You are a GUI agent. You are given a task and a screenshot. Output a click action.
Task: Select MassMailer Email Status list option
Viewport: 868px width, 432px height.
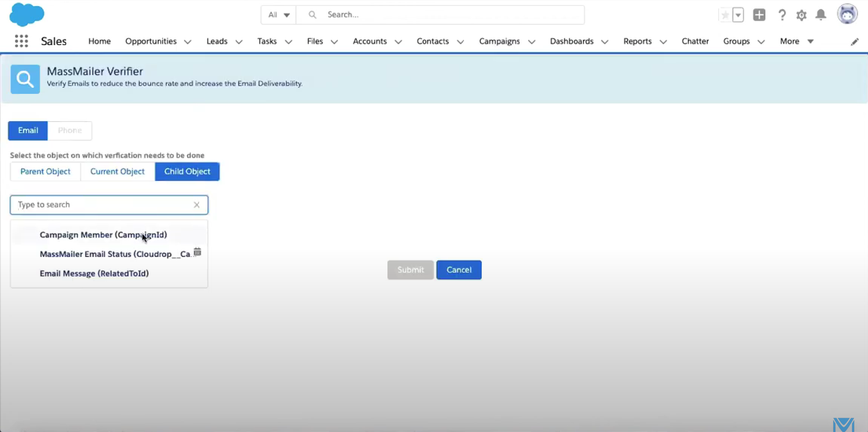point(109,254)
